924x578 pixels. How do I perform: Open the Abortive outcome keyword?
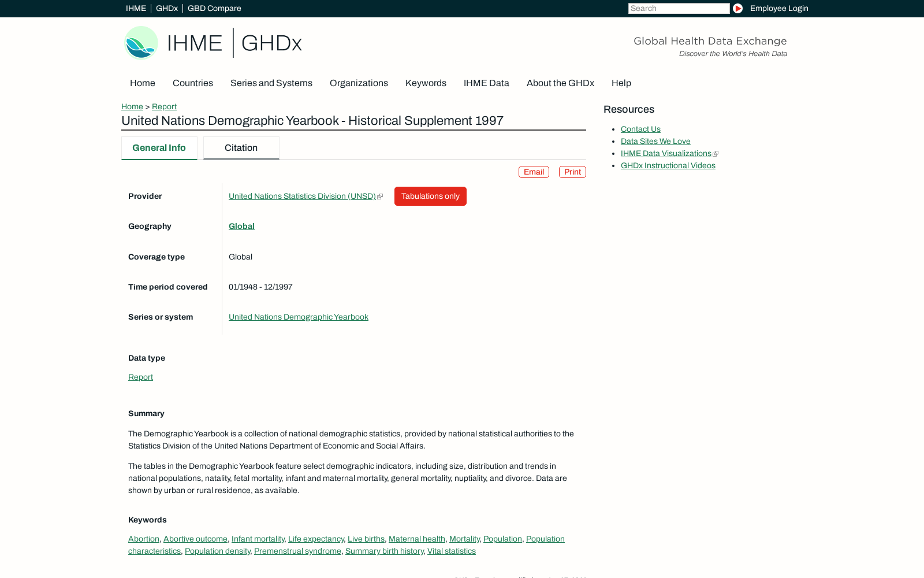[x=195, y=539]
